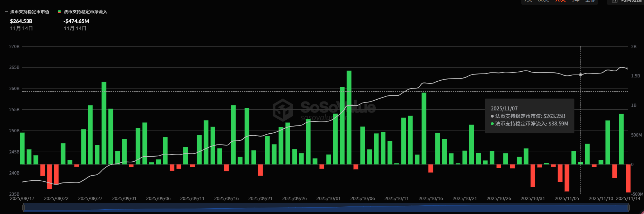The width and height of the screenshot is (644, 214).
Task: Open the 时间范围 date range picker
Action: 631,1
